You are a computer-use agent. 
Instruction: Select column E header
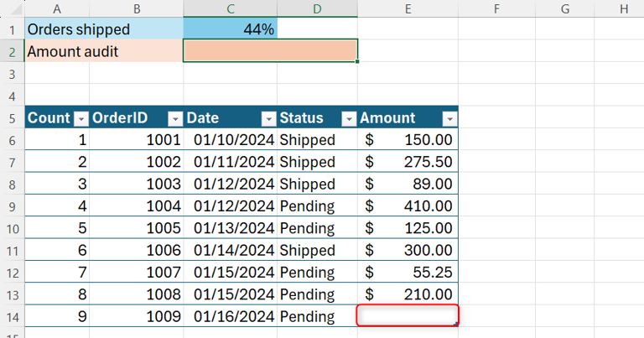[x=408, y=8]
